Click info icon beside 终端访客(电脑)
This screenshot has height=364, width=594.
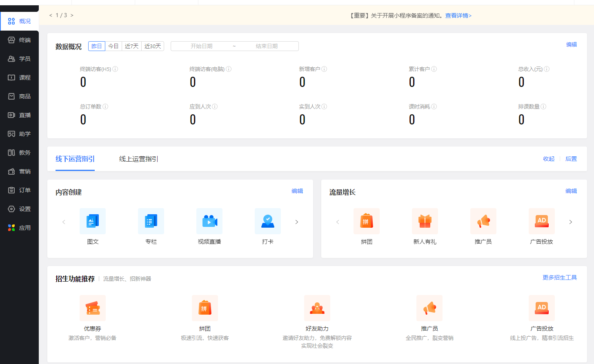click(229, 69)
